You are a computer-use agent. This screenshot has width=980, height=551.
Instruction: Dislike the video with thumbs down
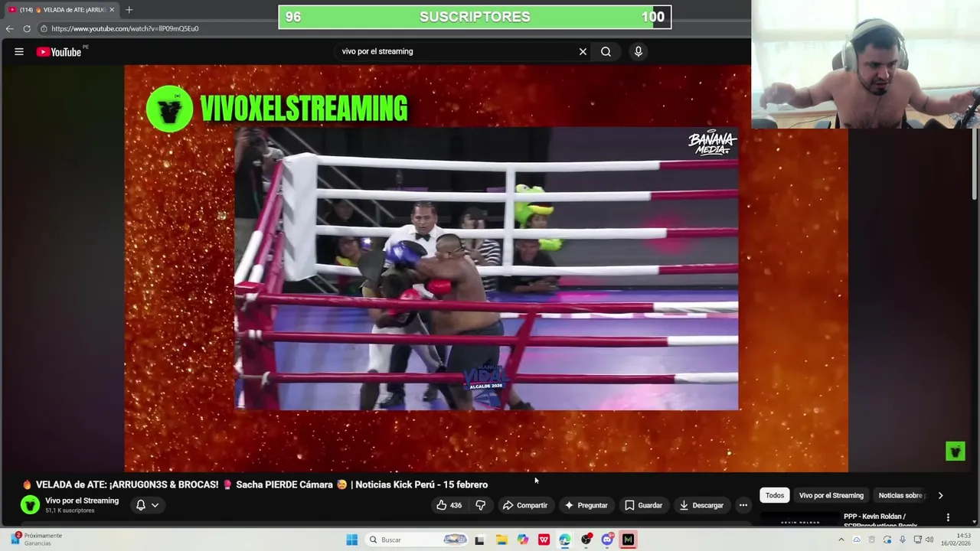481,505
